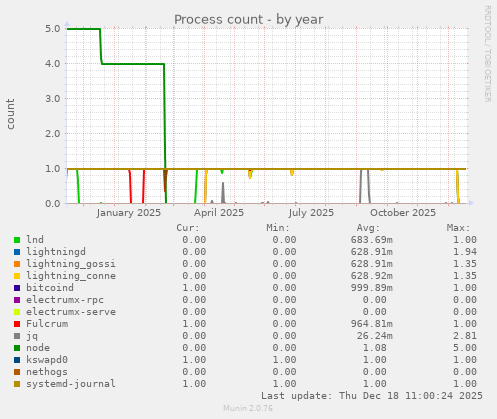Click the electrumx-rpc purple legend swatch
This screenshot has width=497, height=419.
17,300
